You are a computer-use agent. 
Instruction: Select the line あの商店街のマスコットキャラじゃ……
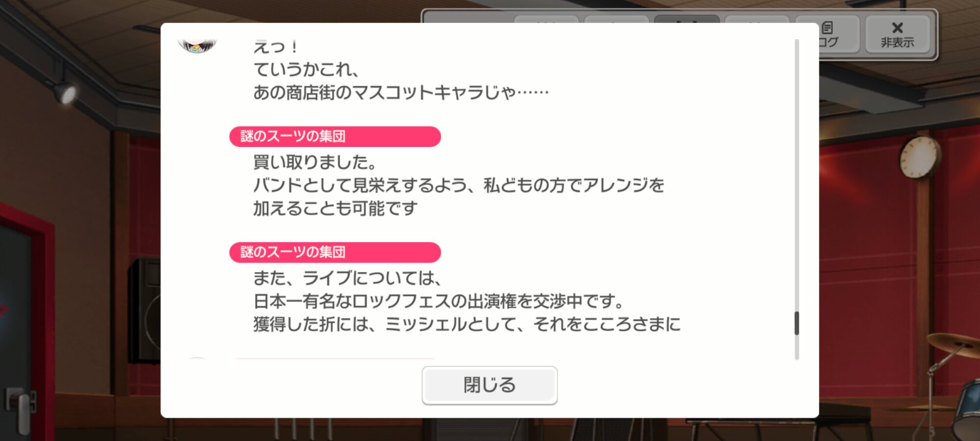click(401, 92)
